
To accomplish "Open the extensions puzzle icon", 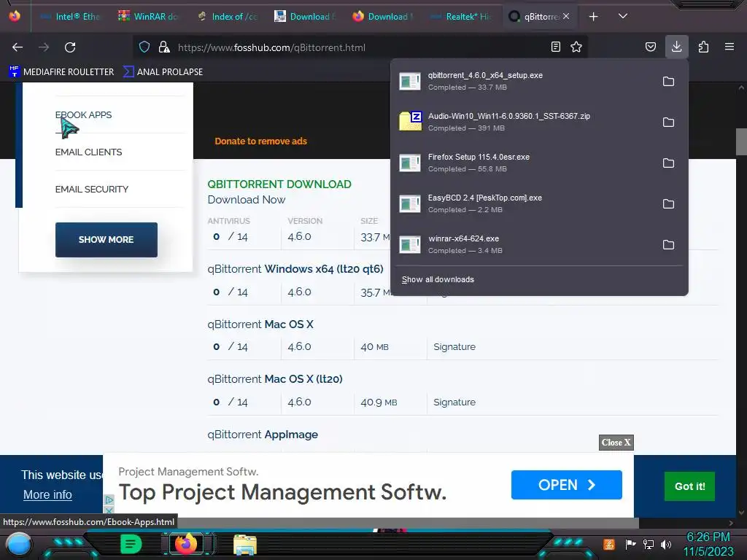I will [703, 47].
